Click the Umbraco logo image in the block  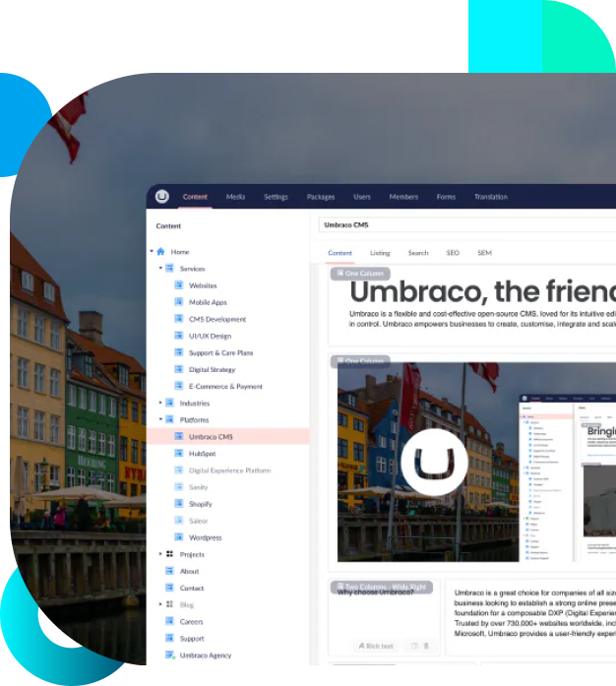(x=426, y=462)
